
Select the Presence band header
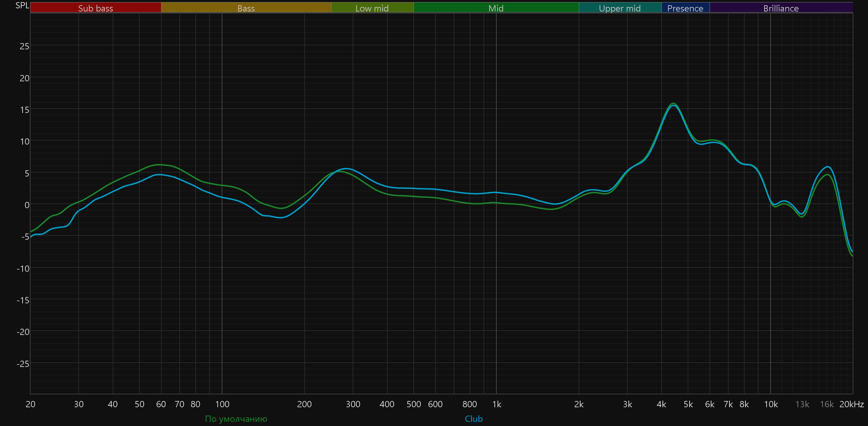685,8
